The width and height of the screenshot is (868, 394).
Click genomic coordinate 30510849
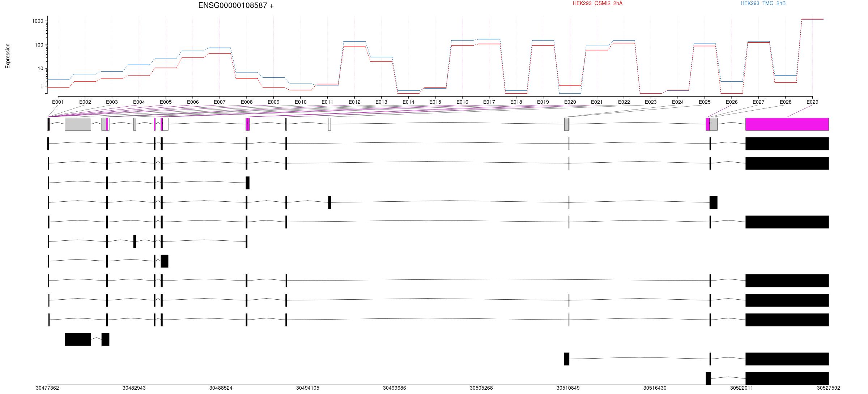[568, 388]
